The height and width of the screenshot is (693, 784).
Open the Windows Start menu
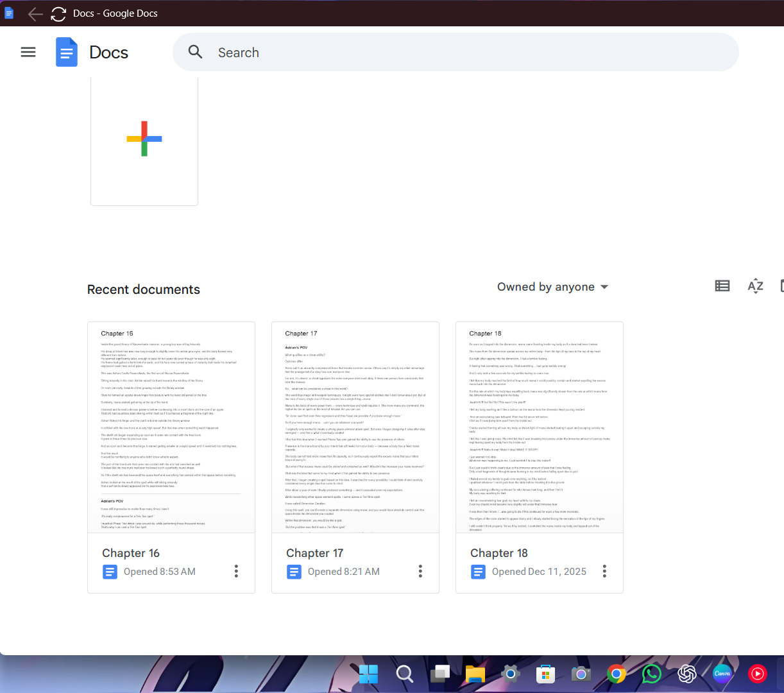tap(368, 674)
